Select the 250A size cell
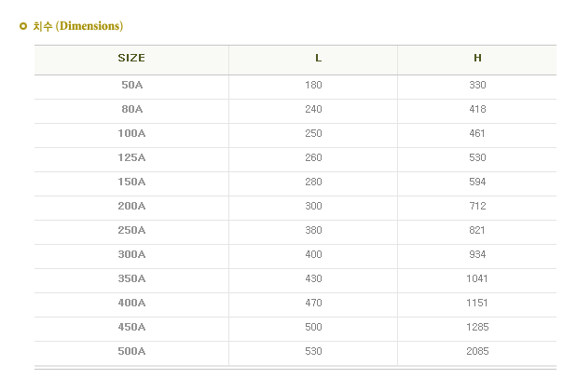 131,231
